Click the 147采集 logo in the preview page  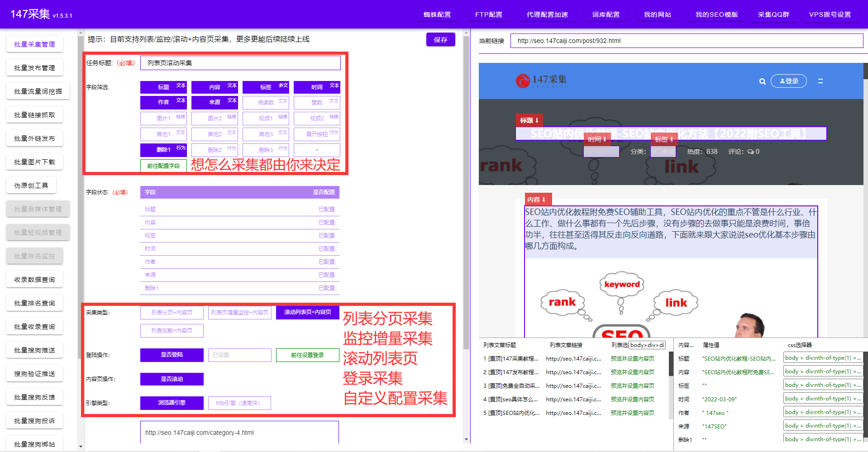click(x=541, y=81)
